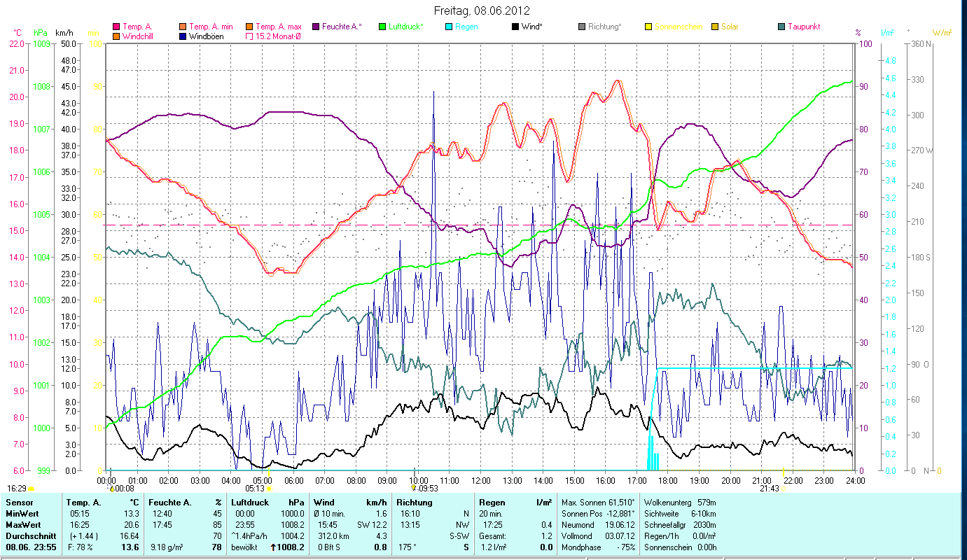Image resolution: width=967 pixels, height=560 pixels.
Task: Click the Wolkenunterg 579m entry
Action: pos(680,503)
